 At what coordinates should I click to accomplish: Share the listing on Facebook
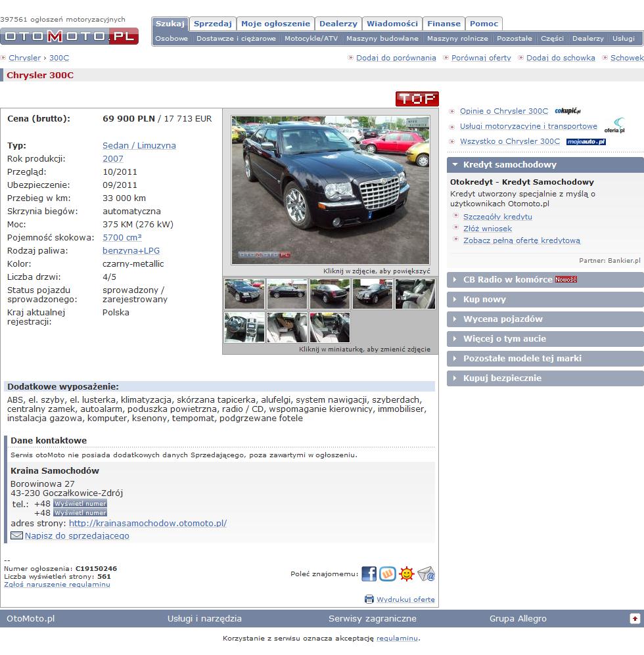tap(369, 574)
